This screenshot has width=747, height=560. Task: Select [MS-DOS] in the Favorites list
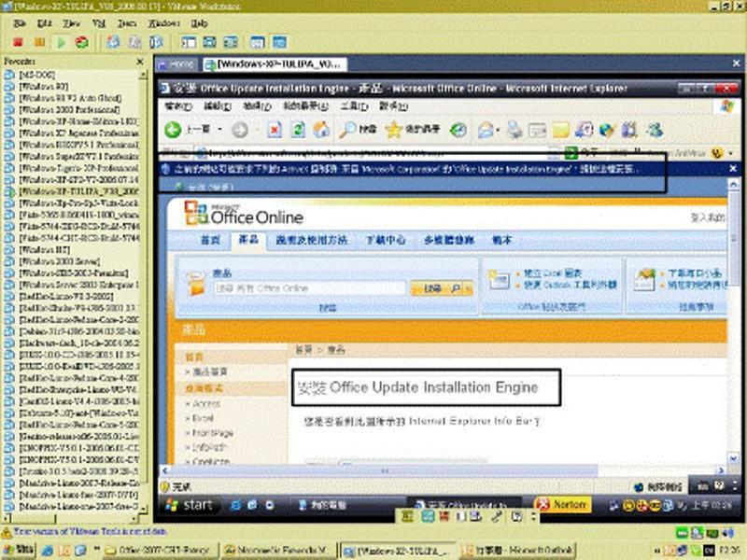tap(36, 75)
